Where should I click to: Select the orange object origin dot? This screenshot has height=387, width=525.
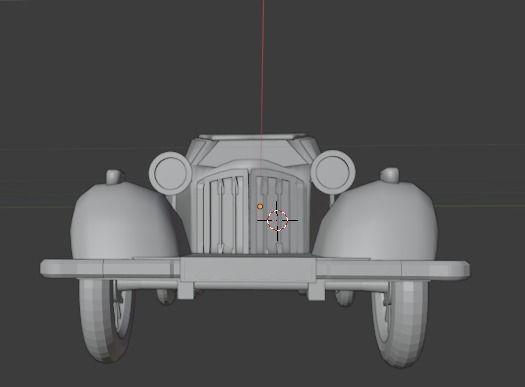(x=260, y=206)
